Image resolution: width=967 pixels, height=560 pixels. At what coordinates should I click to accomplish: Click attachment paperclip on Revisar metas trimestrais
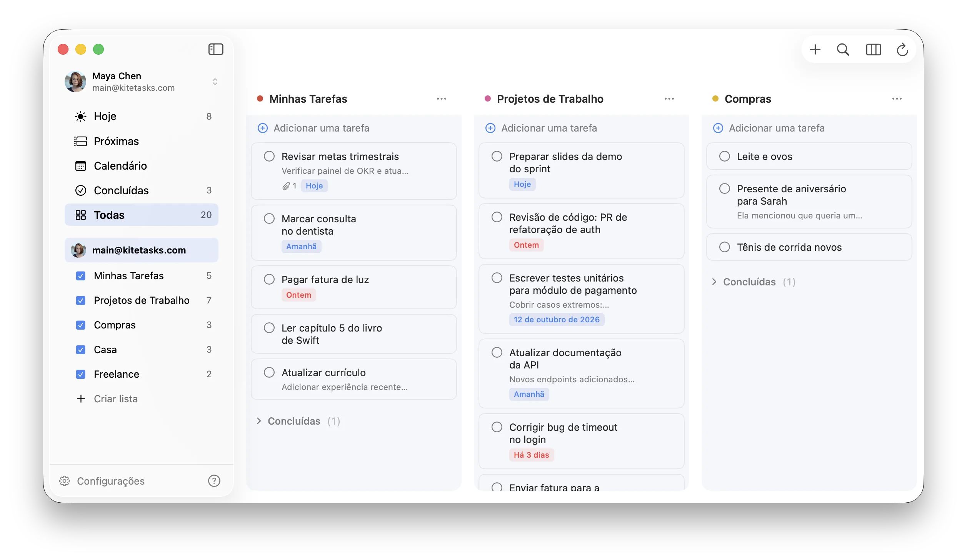click(286, 186)
